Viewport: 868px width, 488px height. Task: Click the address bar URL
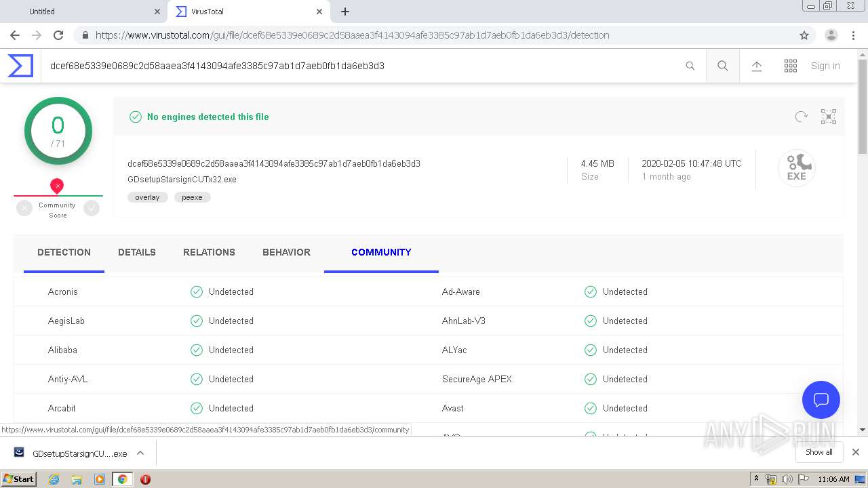pos(353,35)
